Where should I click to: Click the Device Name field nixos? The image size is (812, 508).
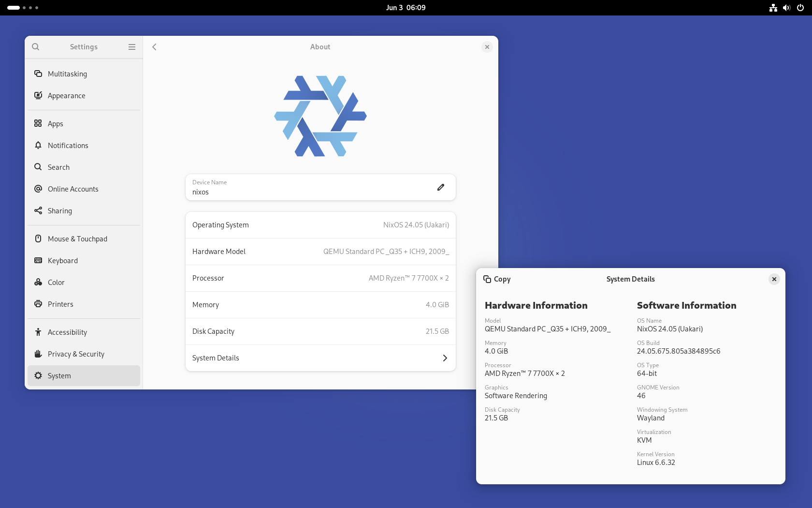tap(320, 187)
